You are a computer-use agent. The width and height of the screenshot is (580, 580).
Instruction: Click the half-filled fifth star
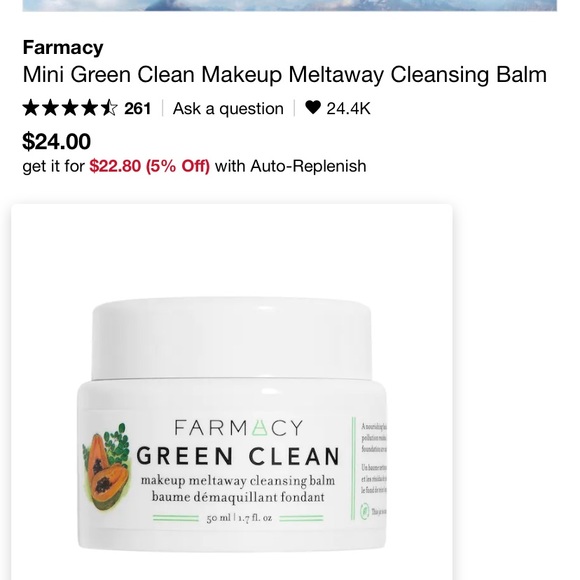(x=109, y=108)
